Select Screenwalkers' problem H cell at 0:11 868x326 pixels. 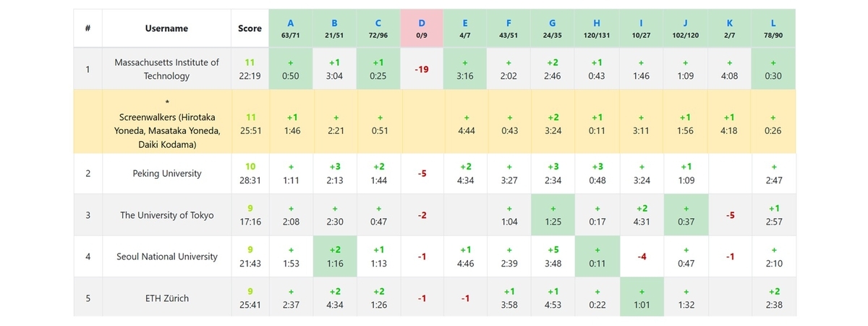pos(597,123)
